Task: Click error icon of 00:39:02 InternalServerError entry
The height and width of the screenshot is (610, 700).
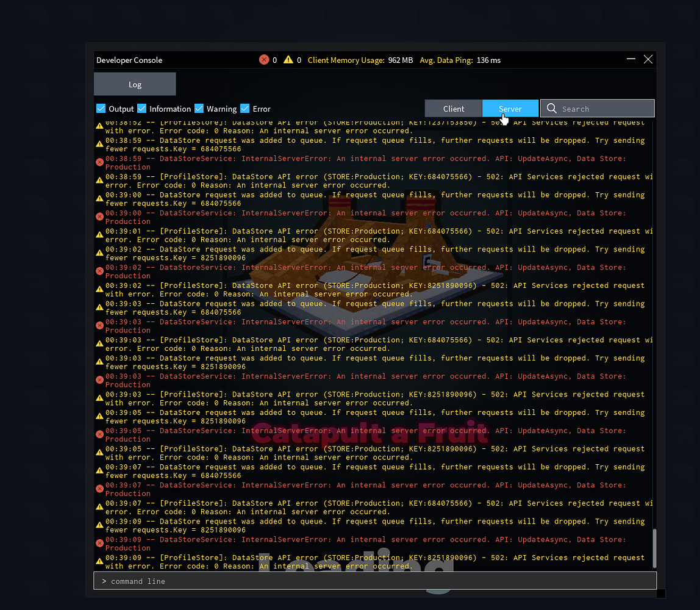Action: pos(99,271)
